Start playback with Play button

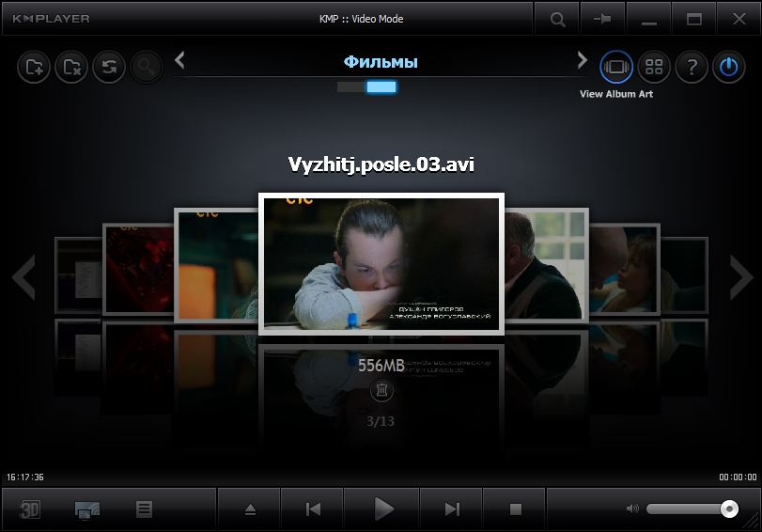[382, 509]
